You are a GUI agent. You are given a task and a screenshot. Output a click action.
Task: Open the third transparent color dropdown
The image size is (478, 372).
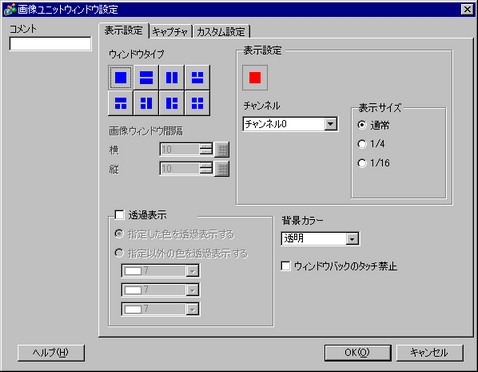pos(192,309)
